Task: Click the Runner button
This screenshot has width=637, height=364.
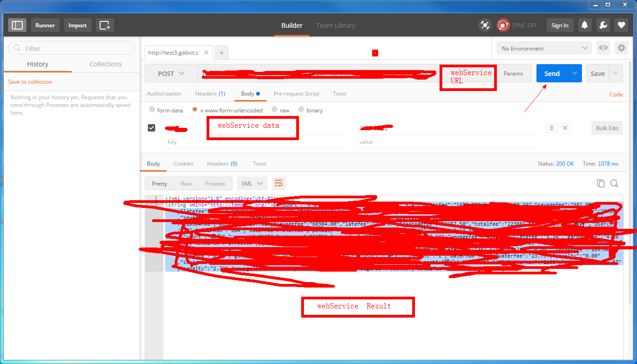Action: tap(45, 25)
